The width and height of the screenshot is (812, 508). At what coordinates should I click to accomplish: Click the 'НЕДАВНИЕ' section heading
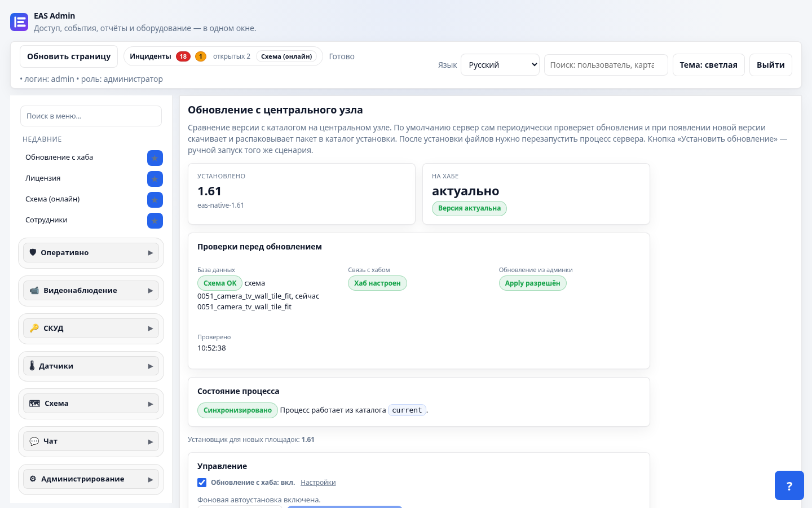(x=42, y=139)
